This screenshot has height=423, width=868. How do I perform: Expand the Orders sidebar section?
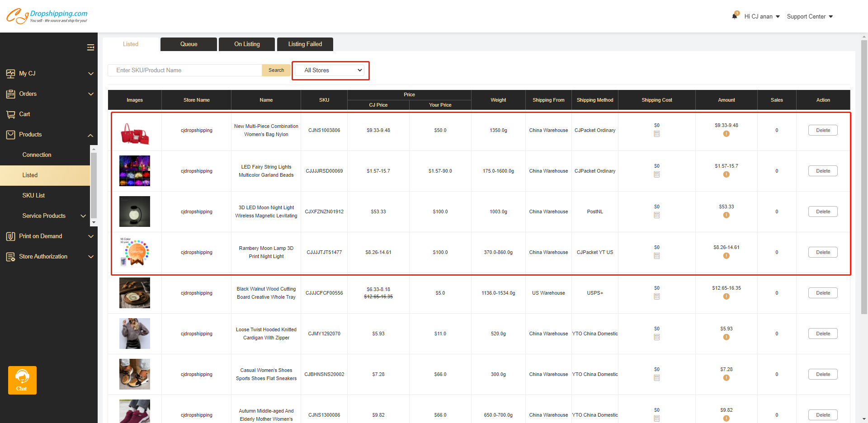49,94
